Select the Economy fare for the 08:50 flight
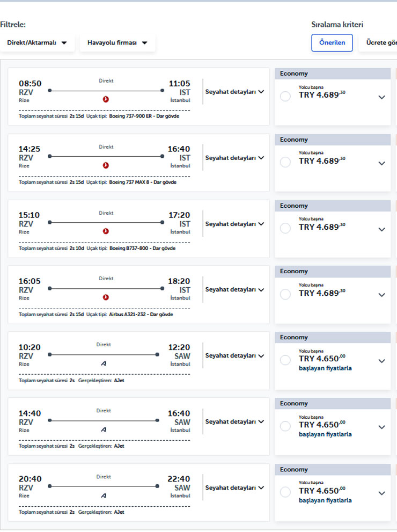Viewport: 397px width, 532px height. point(285,97)
